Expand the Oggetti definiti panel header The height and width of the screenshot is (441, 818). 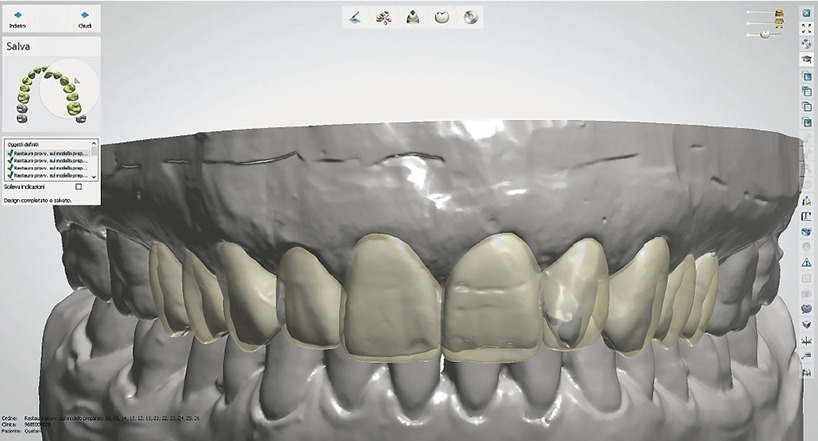(50, 144)
